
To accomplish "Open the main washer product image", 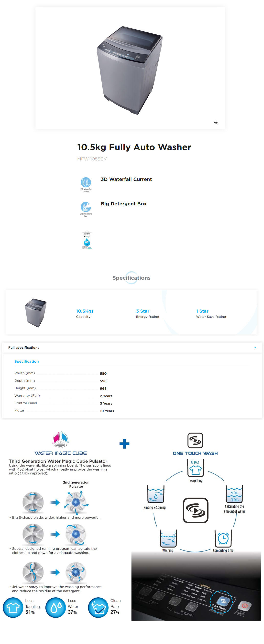I will (x=130, y=70).
